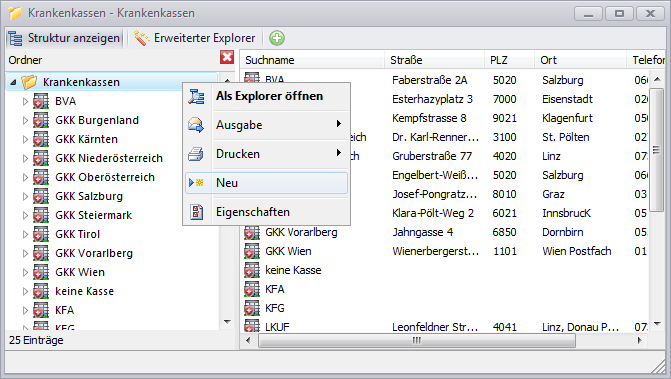Viewport: 671px width, 379px height.
Task: Toggle Struktur anzeigen label in toolbar
Action: point(74,38)
